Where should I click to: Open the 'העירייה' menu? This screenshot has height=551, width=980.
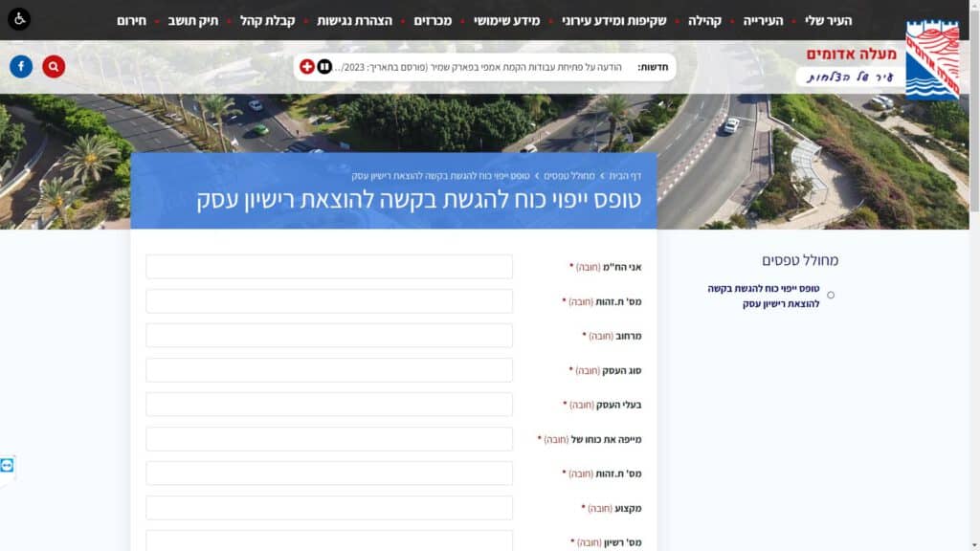[x=763, y=20]
